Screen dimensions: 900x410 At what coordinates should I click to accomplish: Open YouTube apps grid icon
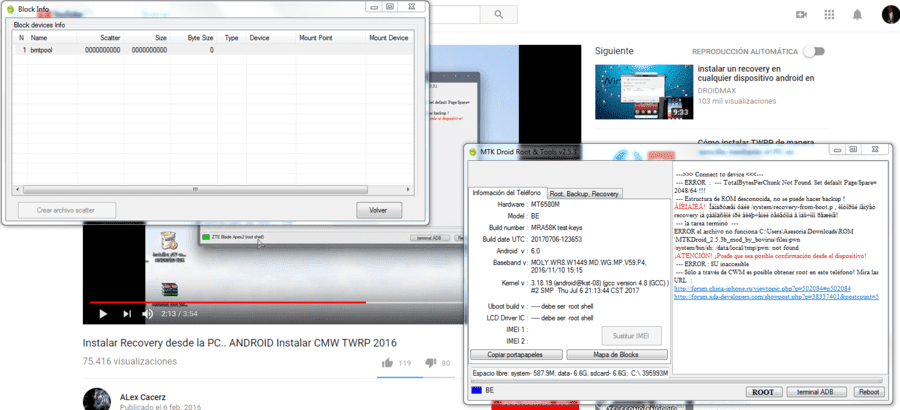[x=829, y=15]
